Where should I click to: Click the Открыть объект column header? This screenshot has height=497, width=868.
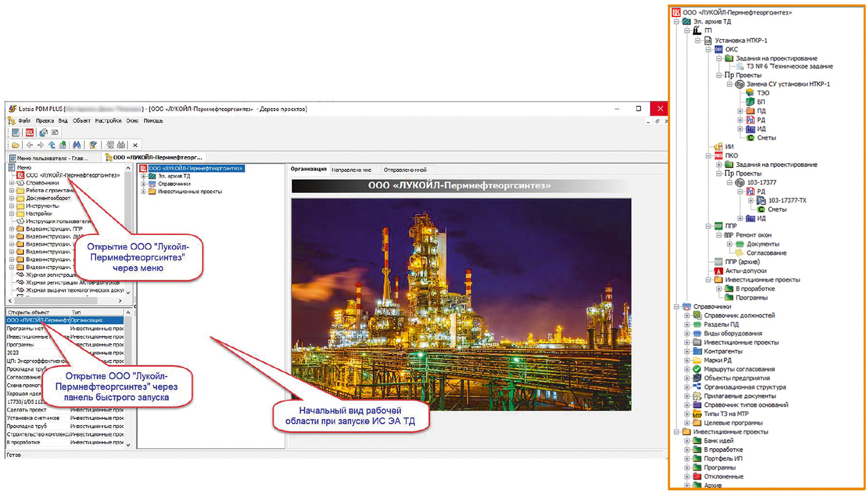pyautogui.click(x=38, y=312)
